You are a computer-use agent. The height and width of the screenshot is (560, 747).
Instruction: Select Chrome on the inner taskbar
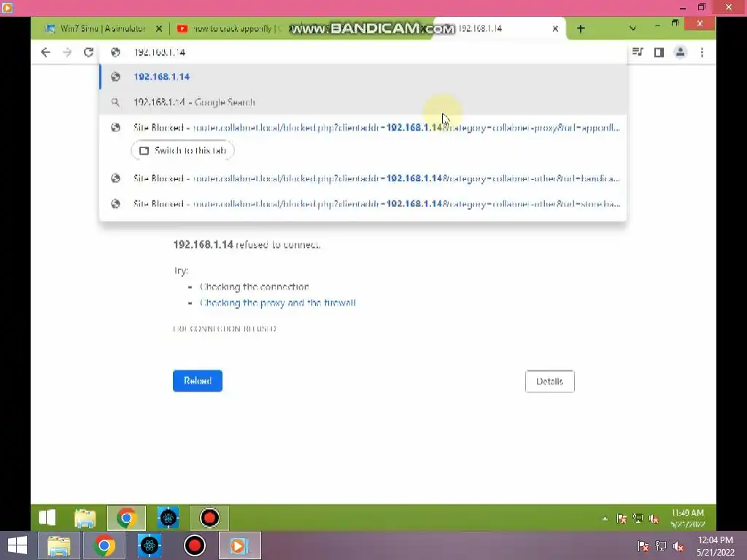tap(126, 518)
